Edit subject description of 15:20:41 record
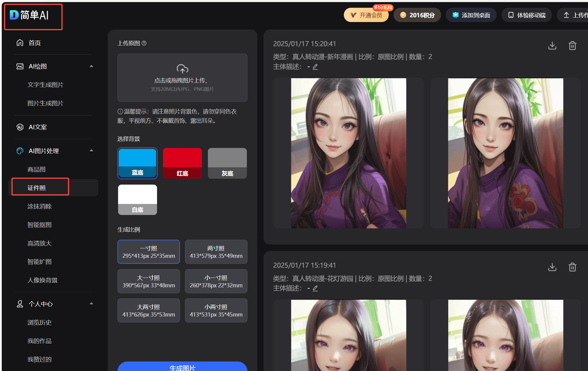The width and height of the screenshot is (588, 371). [x=315, y=67]
